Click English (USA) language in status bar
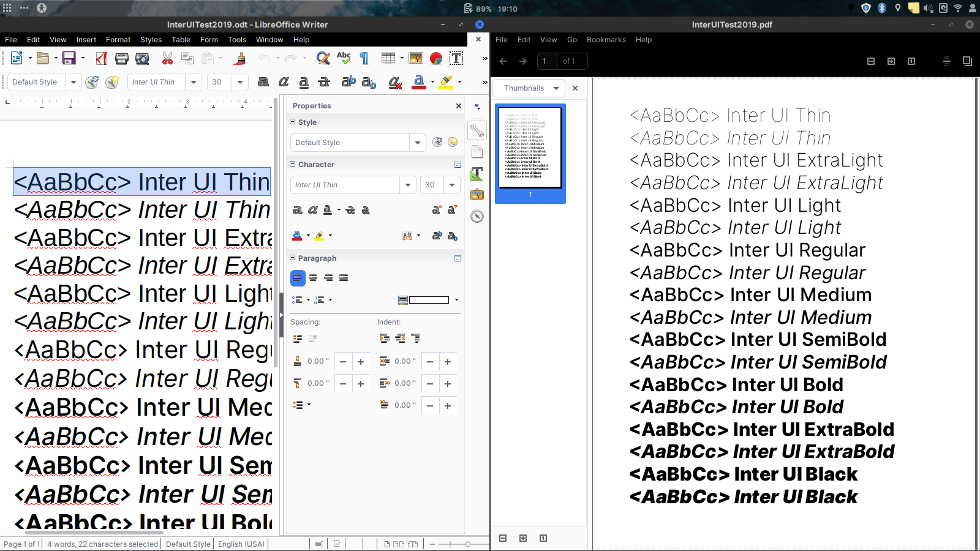 click(x=241, y=544)
